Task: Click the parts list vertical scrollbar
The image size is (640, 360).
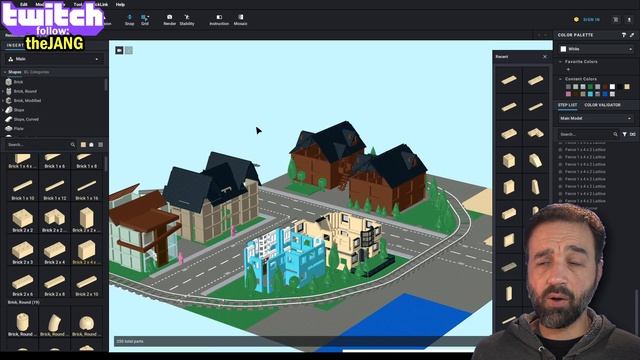Action: coord(106,163)
